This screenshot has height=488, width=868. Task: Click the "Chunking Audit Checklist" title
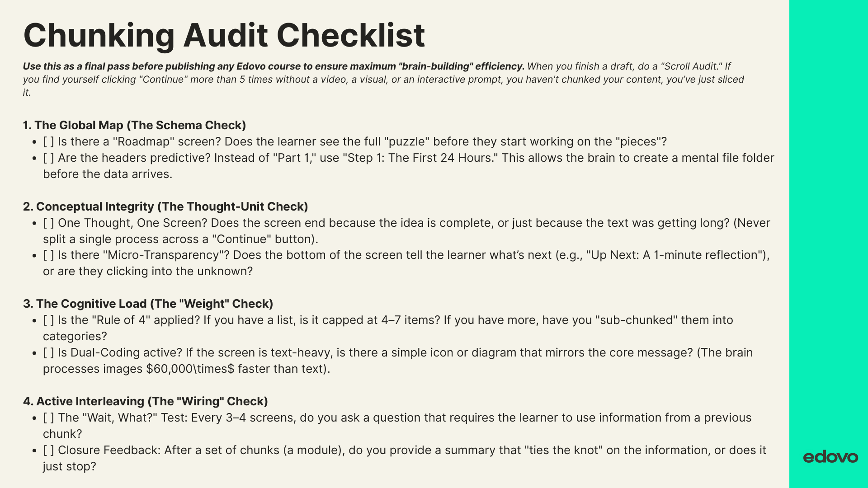pyautogui.click(x=224, y=35)
